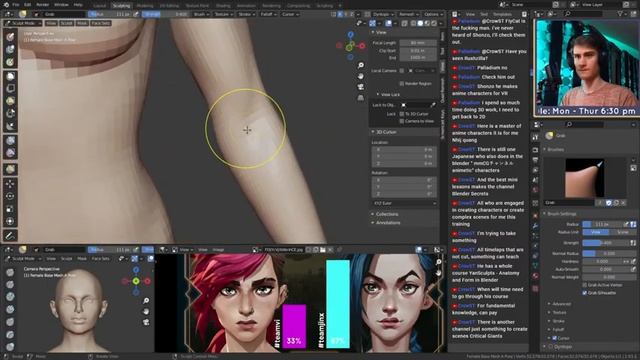Select the Draw brush in sculpt toolbar
This screenshot has width=640, height=360.
point(10,37)
